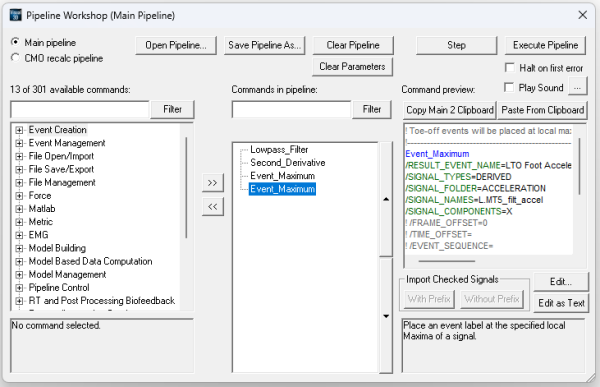
Task: Click command preview horizontal scrollbar
Action: 447,261
